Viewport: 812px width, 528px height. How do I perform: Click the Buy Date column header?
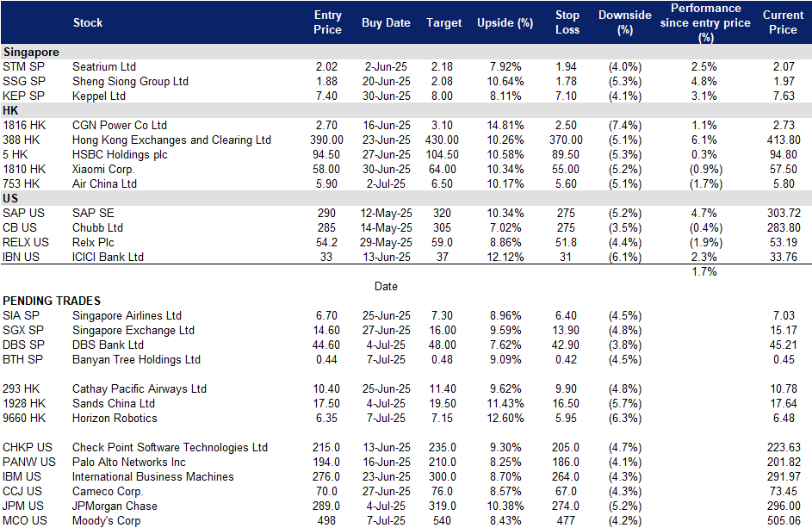point(386,22)
